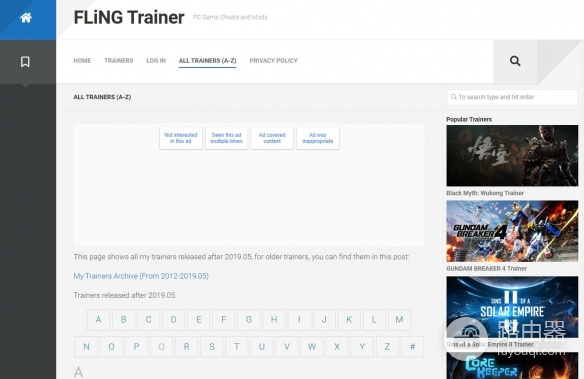Open the Core Keeper trainer thumbnail

pyautogui.click(x=512, y=366)
